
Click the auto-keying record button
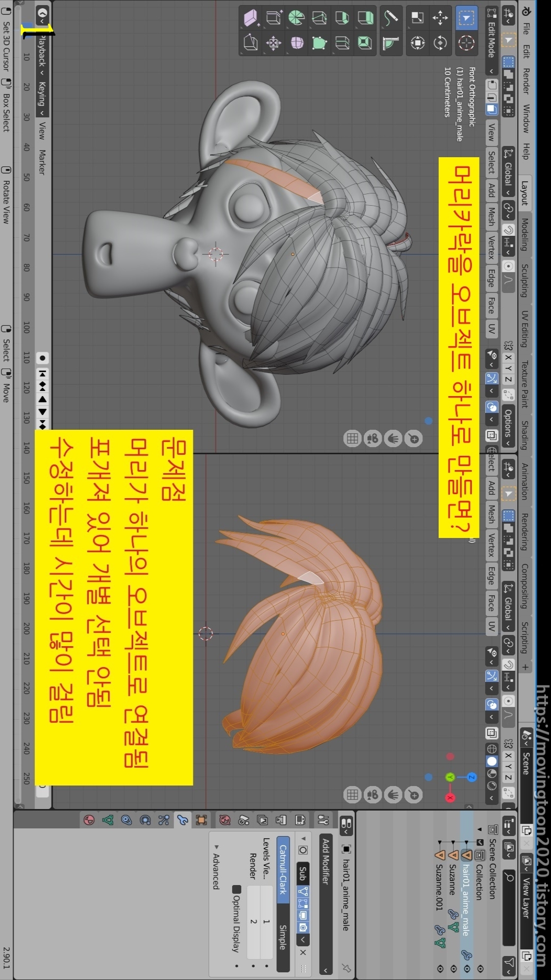(42, 358)
